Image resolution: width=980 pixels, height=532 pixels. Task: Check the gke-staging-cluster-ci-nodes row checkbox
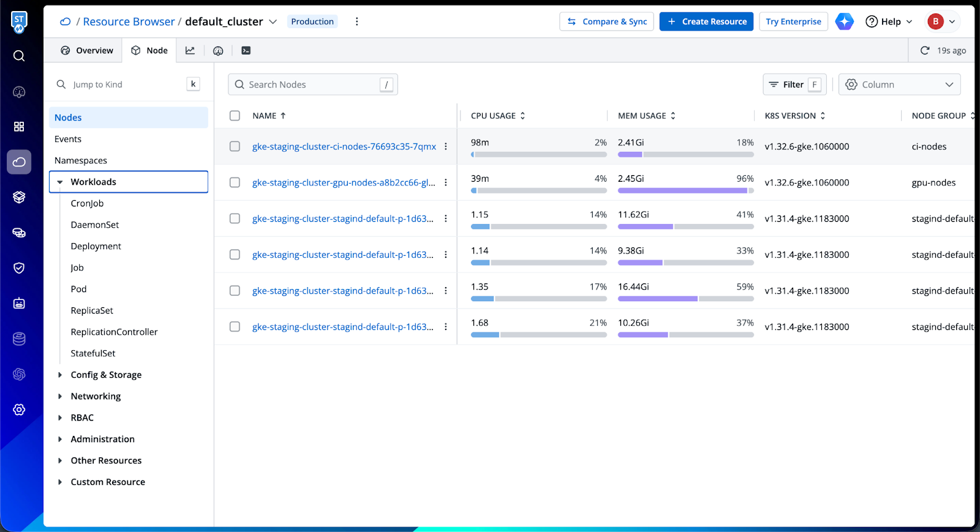coord(235,146)
